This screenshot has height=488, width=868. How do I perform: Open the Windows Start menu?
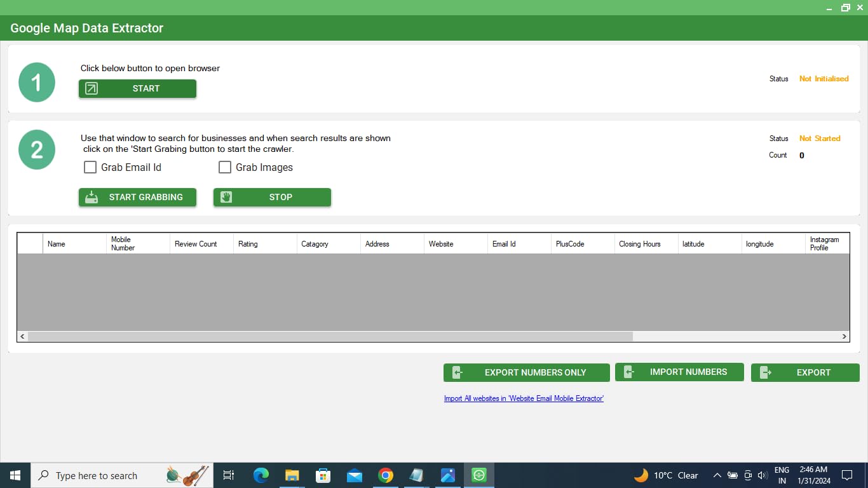coord(15,475)
